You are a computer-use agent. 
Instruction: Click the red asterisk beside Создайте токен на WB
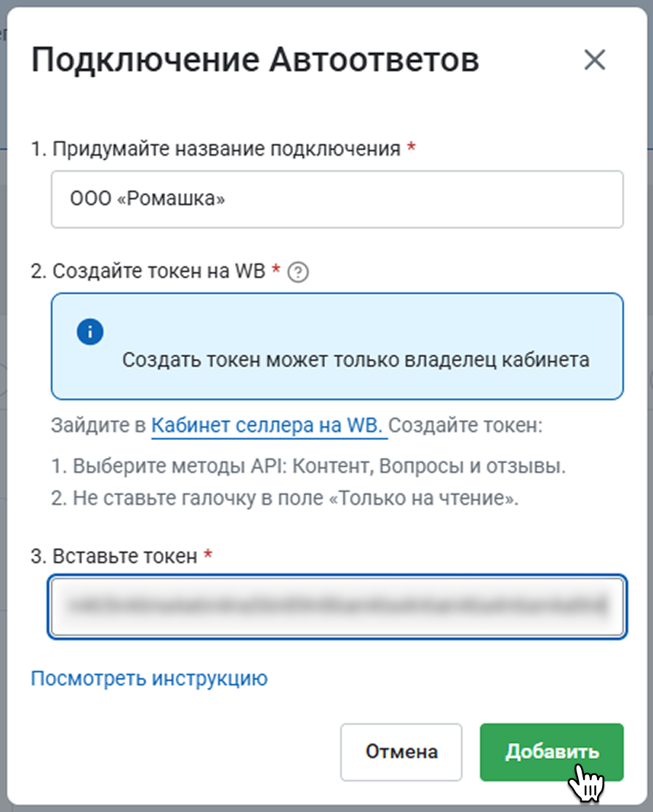point(276,269)
